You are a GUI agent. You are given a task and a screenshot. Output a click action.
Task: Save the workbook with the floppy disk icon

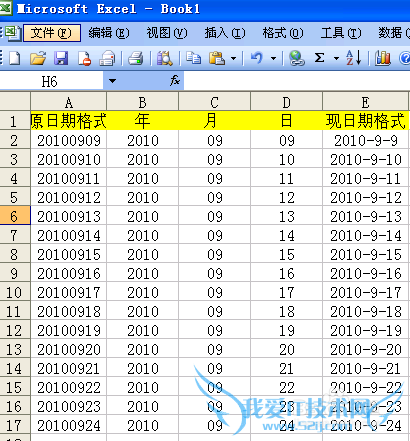tap(61, 58)
